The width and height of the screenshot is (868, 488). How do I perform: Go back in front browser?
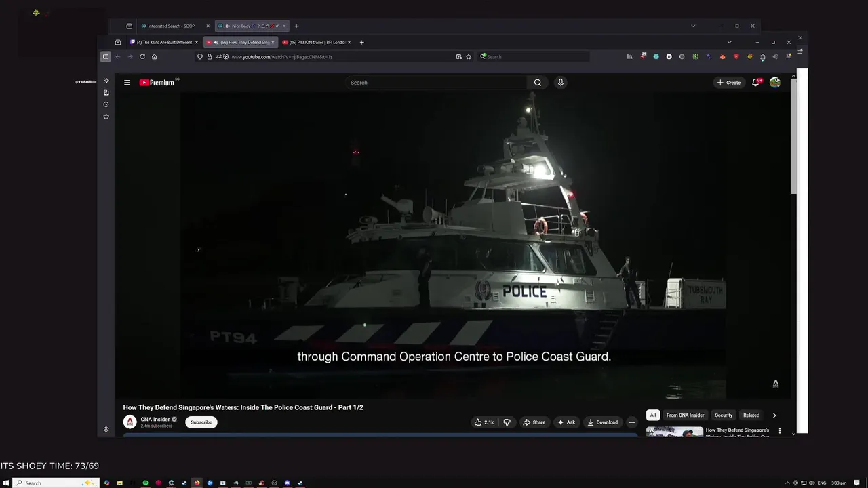point(117,57)
